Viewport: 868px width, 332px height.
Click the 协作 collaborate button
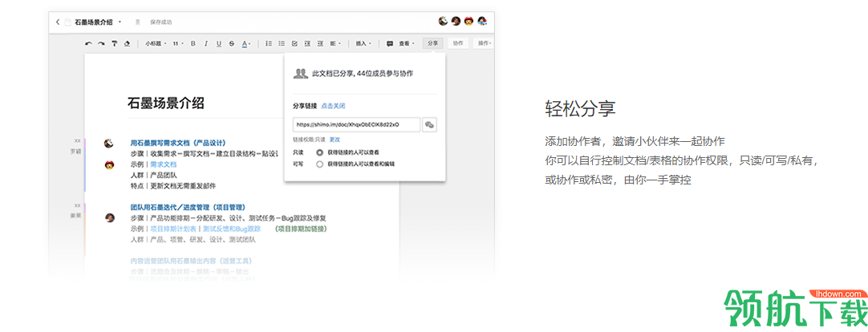[458, 43]
